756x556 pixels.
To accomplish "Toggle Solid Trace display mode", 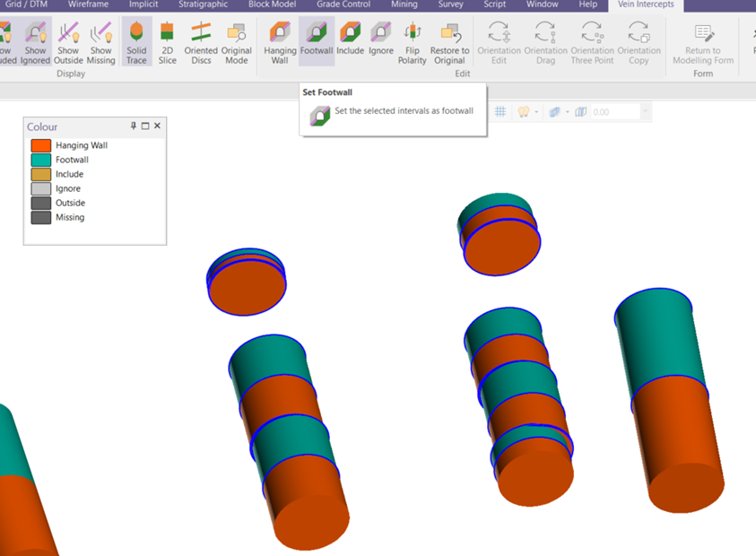I will (136, 41).
